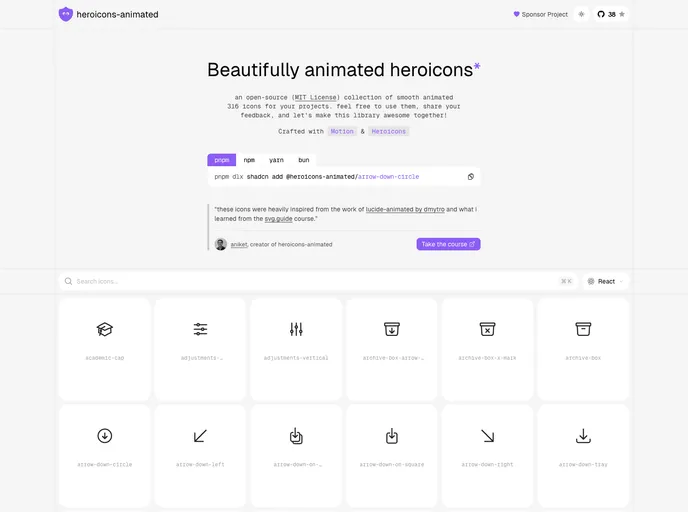Screen dimensions: 688x512
Task: Open the Heroicons link
Action: pos(388,131)
